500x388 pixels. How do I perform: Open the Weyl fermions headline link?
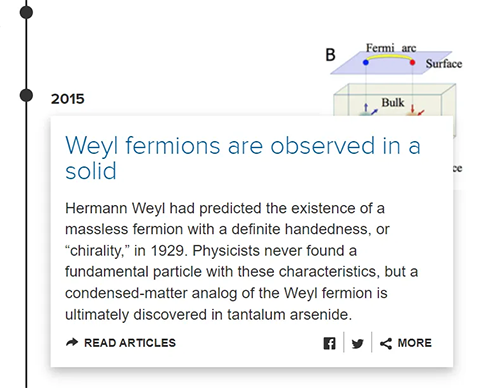(243, 158)
